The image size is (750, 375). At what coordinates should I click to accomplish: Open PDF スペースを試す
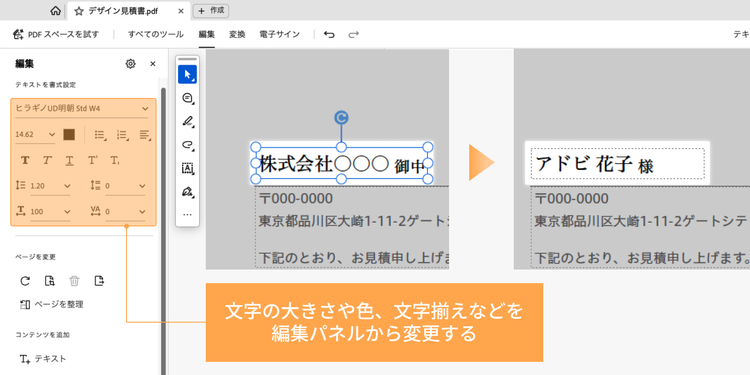pos(56,34)
